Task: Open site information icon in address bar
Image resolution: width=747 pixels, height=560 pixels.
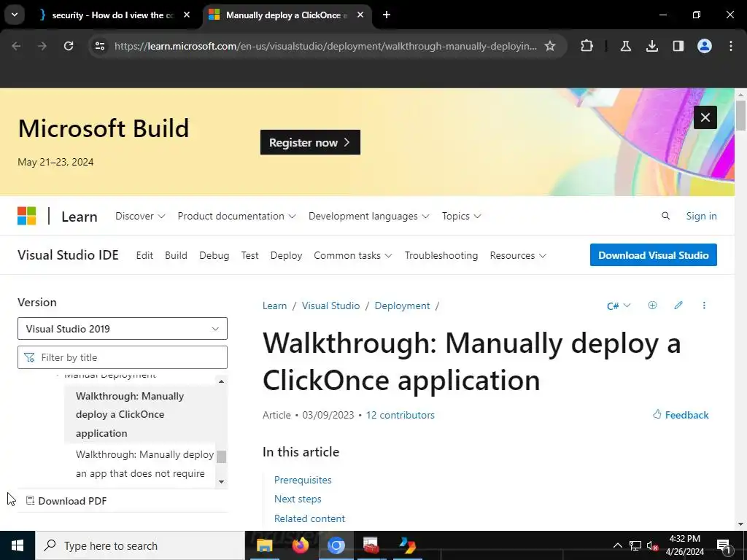Action: [100, 46]
